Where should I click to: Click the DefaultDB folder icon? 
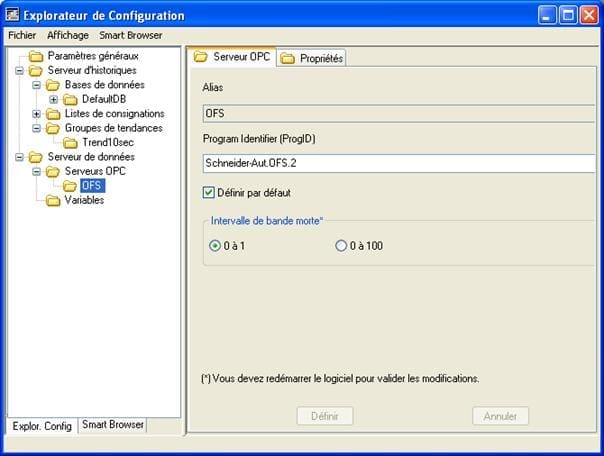70,100
